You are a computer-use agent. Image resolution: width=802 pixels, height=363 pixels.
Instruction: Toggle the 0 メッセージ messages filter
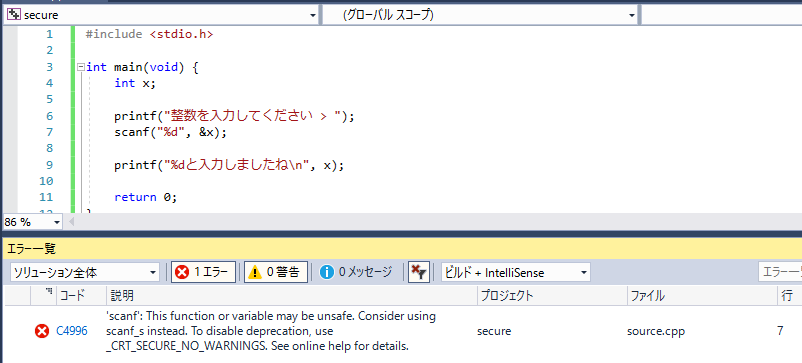355,272
